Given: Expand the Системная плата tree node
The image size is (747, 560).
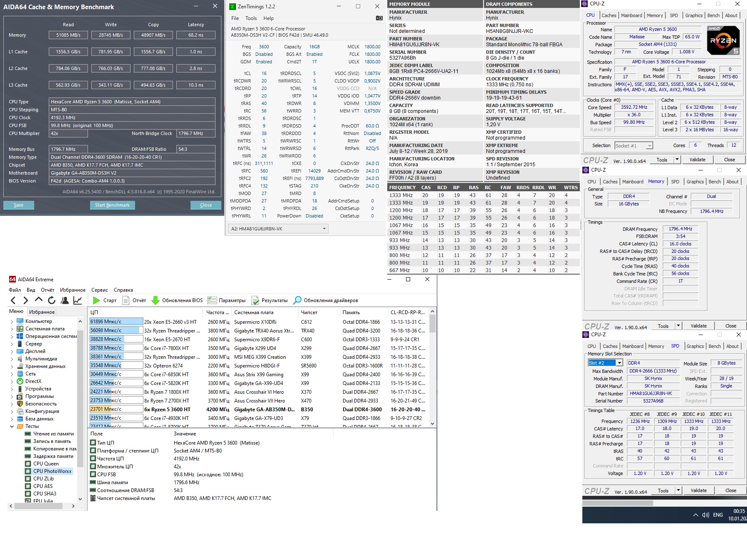Looking at the screenshot, I should click(12, 329).
